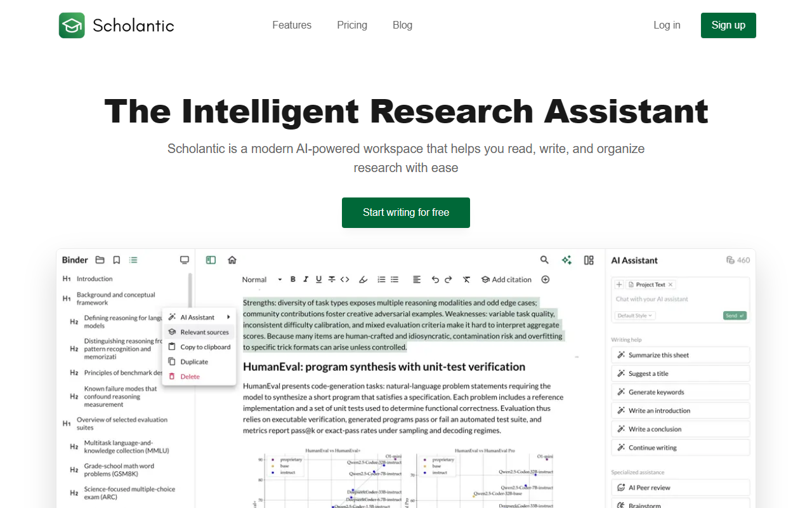Click the Binder bookmark icon
Viewport: 812px width, 508px height.
point(117,260)
